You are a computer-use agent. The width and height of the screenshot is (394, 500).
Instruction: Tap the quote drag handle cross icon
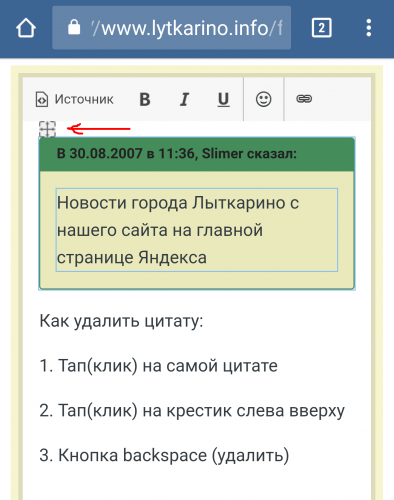tap(47, 129)
